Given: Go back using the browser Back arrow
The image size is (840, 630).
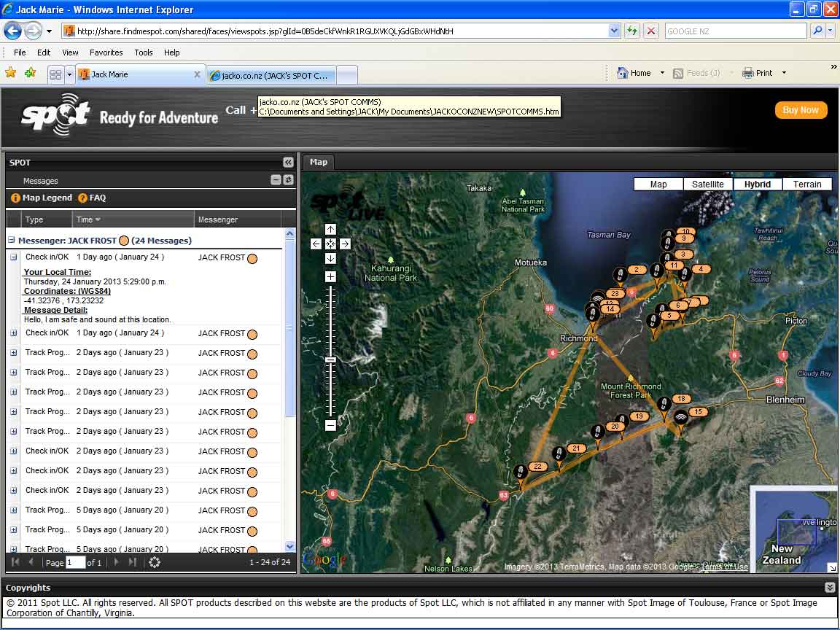Looking at the screenshot, I should click(x=12, y=31).
